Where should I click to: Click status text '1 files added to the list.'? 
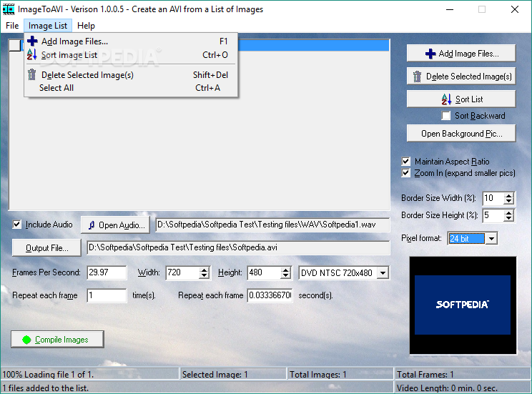click(46, 388)
